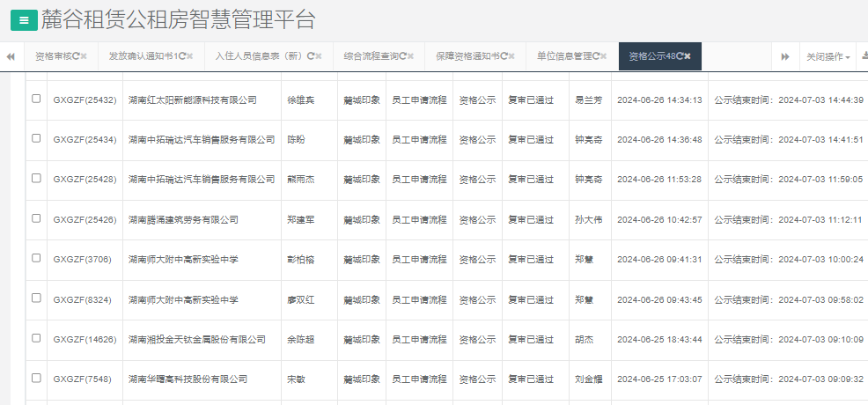The width and height of the screenshot is (868, 405).
Task: Click applicant name 郑建军
Action: coord(300,219)
